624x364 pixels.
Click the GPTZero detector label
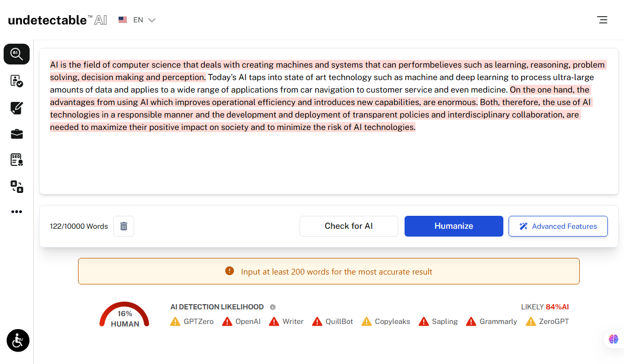tap(199, 321)
